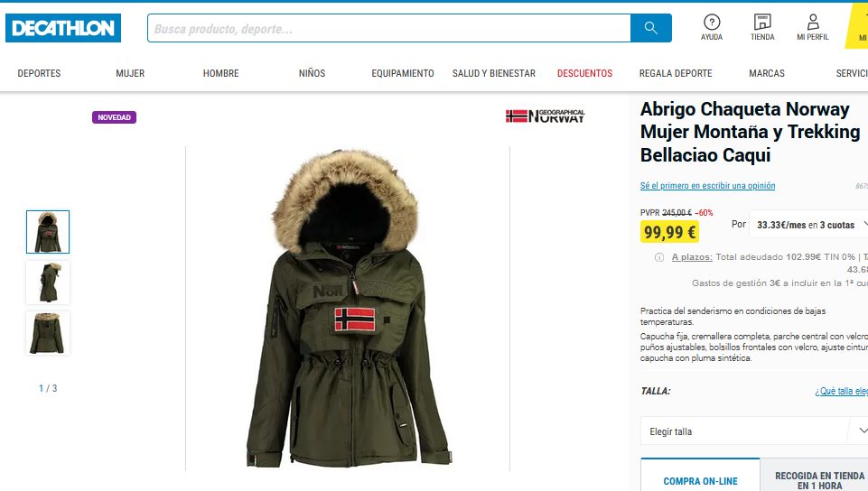Viewport: 868px width, 491px height.
Task: Expand the Elegir talla size dropdown
Action: coord(754,431)
